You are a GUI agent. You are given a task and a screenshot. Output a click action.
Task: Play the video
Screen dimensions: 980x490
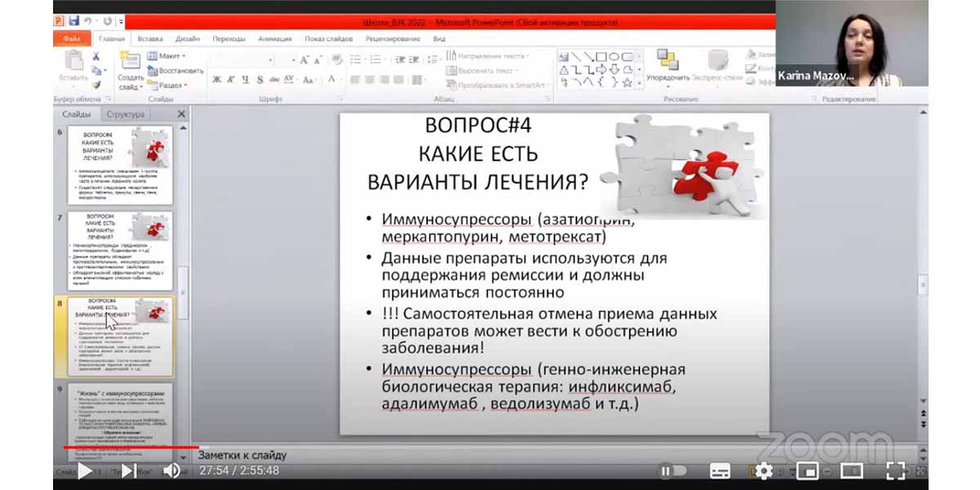coord(84,470)
